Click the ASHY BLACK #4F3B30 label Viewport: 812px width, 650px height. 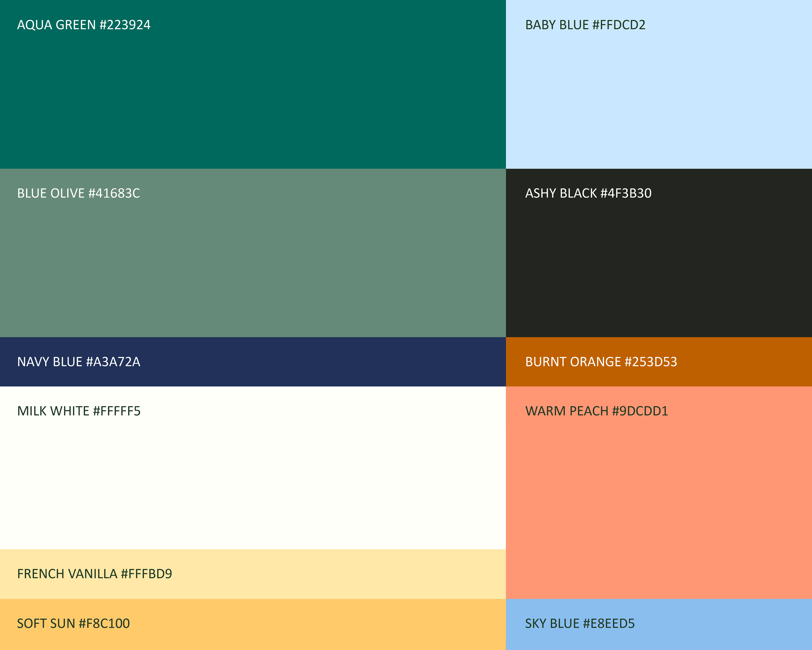588,193
